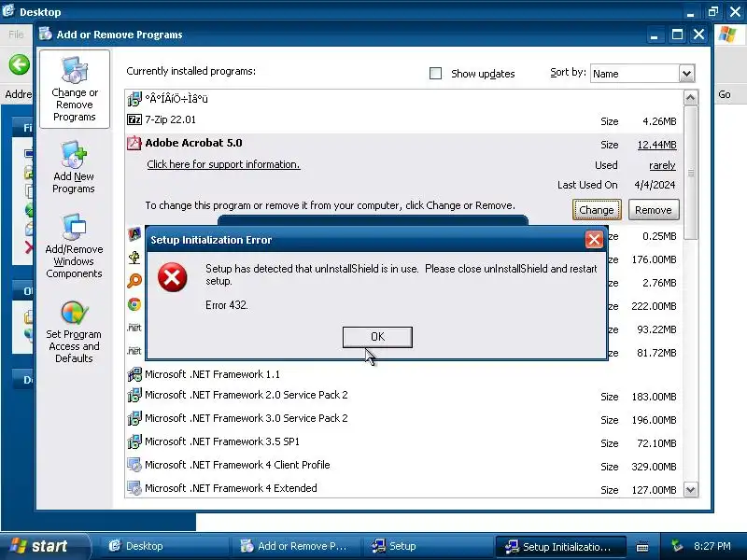Click Add or Remove Programs title bar icon
The height and width of the screenshot is (560, 747).
pos(46,34)
